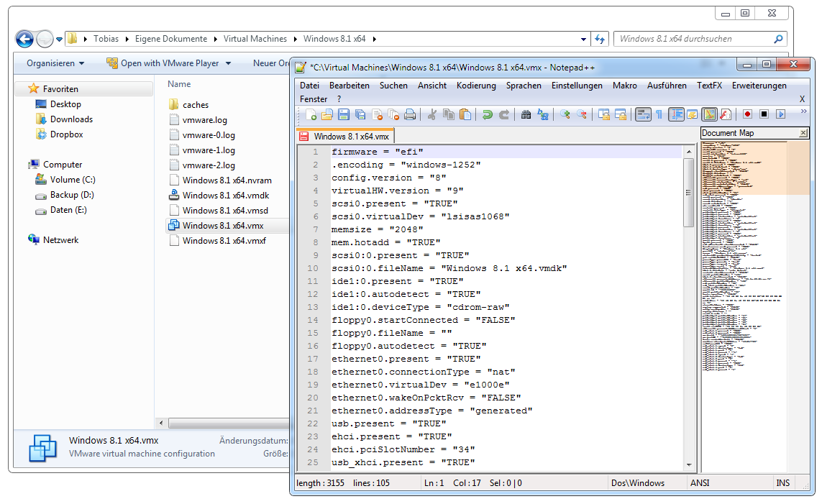Paste using the clipboard toolbar icon

tap(465, 114)
